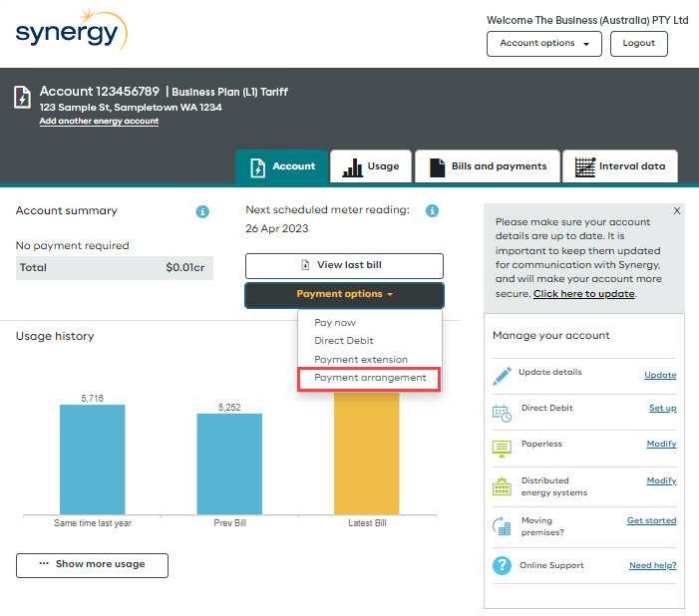Click the 26 Apr 2023 meter reading date
Viewport: 699px width, 616px height.
(x=277, y=228)
